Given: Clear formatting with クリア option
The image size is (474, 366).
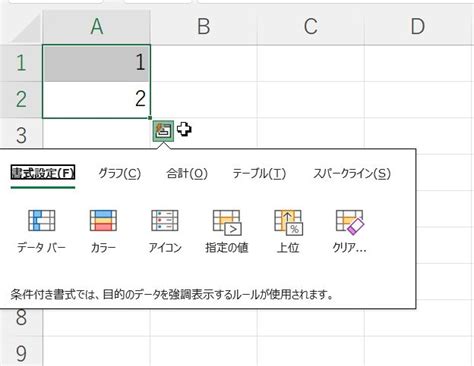Looking at the screenshot, I should 350,231.
